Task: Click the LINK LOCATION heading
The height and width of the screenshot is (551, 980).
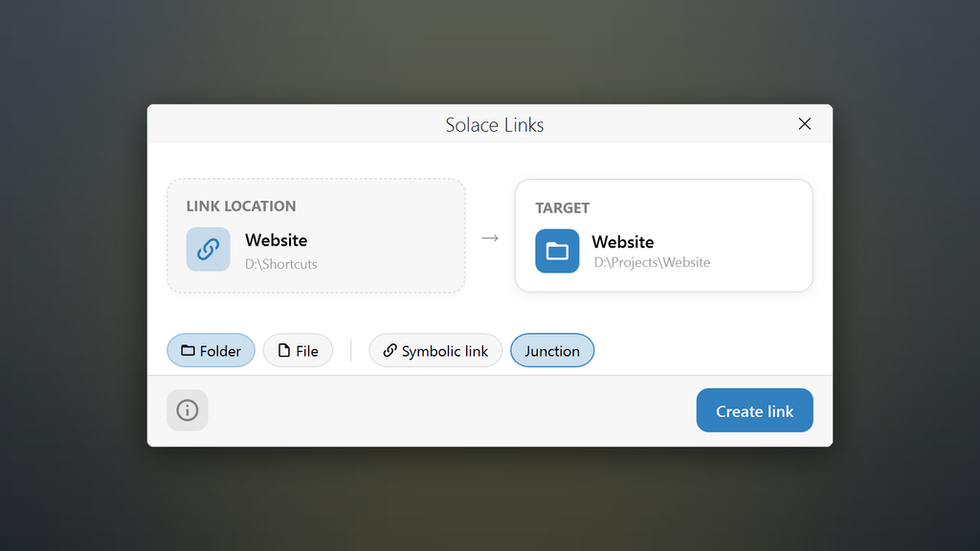Action: pos(241,207)
